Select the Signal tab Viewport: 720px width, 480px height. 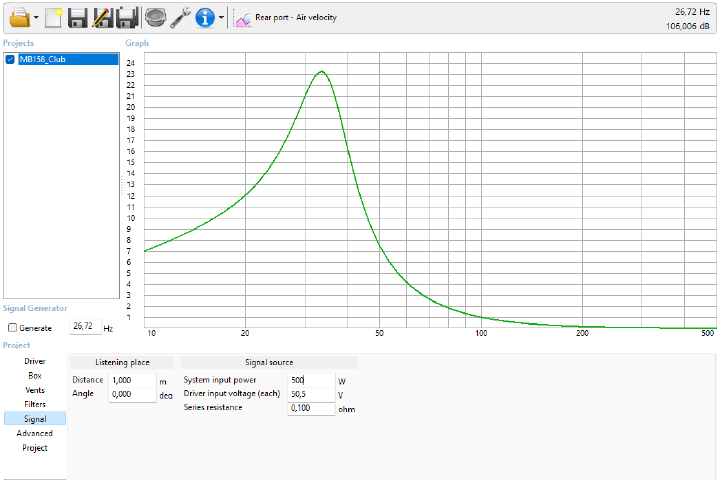coord(35,418)
